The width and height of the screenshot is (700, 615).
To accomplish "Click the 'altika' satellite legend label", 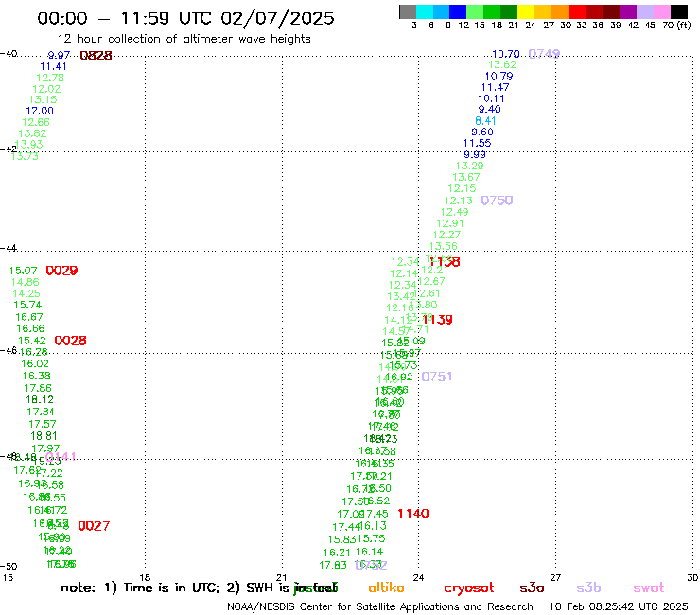I will 386,588.
